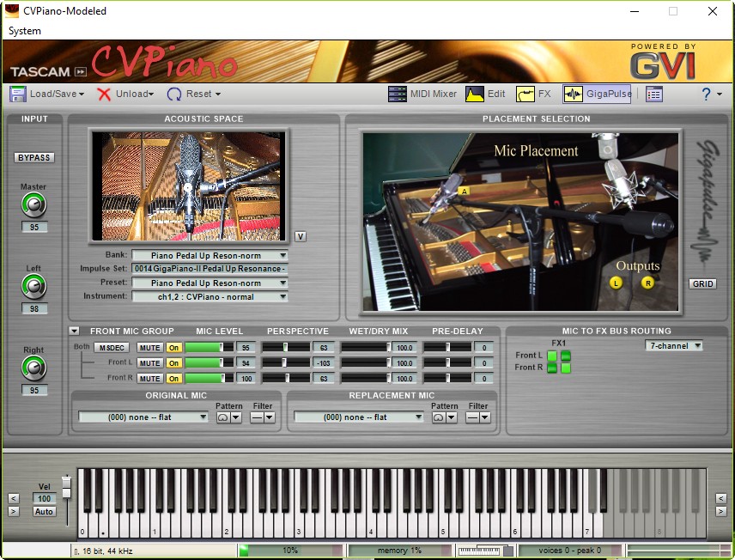This screenshot has width=735, height=560.
Task: Close the CVPiano-Modeled window
Action: pos(713,11)
